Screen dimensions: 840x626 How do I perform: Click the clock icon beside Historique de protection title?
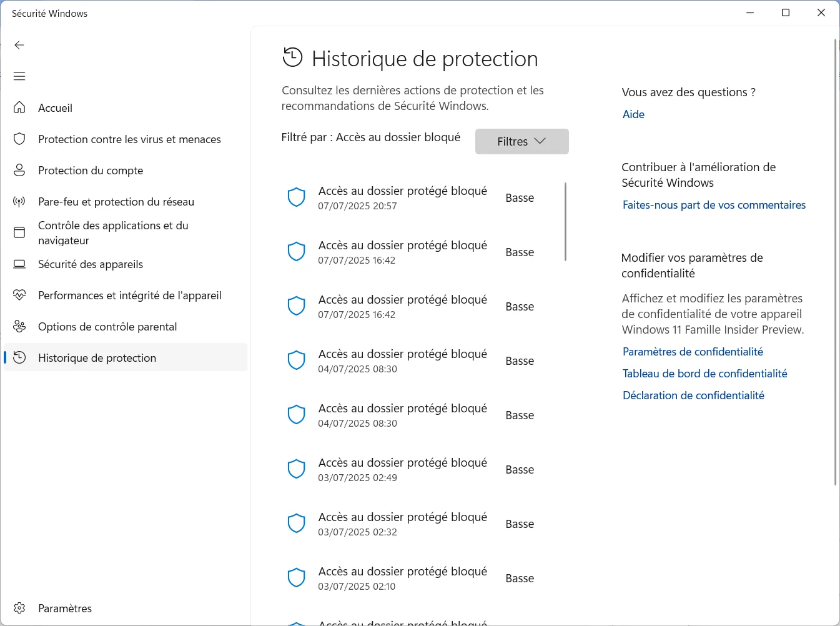pos(291,58)
